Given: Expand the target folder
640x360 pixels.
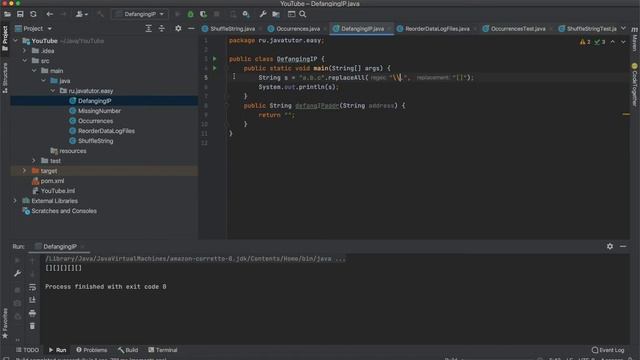Looking at the screenshot, I should tap(24, 171).
